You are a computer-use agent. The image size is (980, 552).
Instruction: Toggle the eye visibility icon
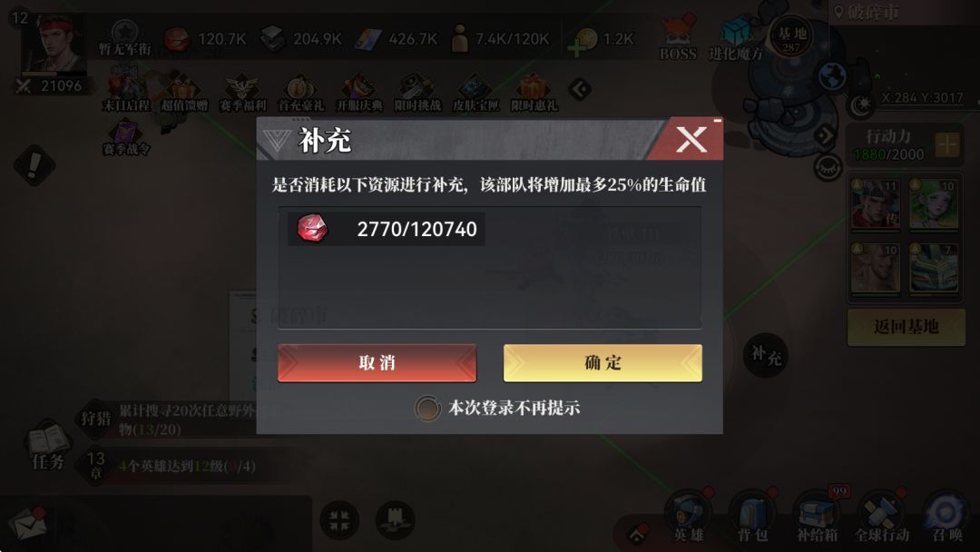pyautogui.click(x=828, y=167)
